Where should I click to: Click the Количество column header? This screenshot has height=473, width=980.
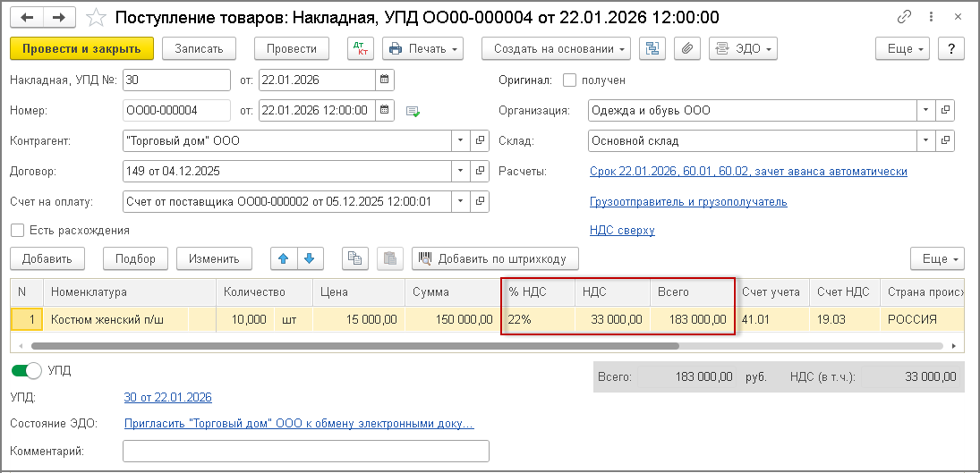click(264, 292)
